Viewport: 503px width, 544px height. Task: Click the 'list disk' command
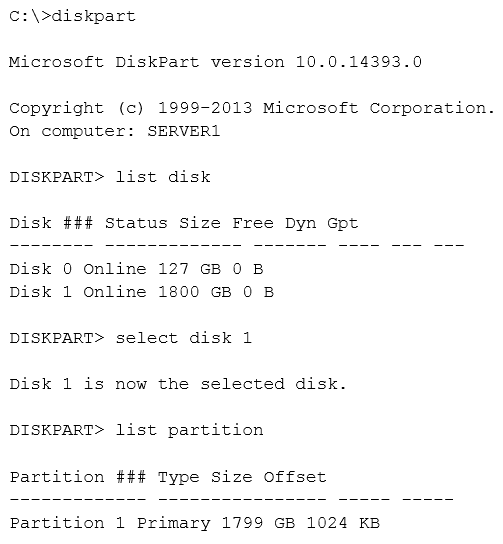click(163, 177)
